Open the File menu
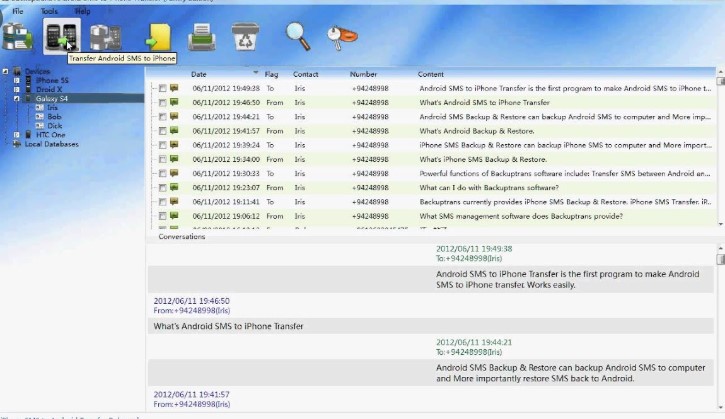The image size is (725, 419). pyautogui.click(x=18, y=11)
